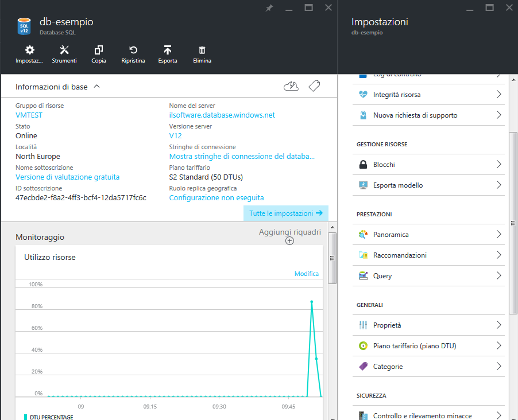Click the Piano tariffario circular icon
518x420 pixels.
point(363,346)
